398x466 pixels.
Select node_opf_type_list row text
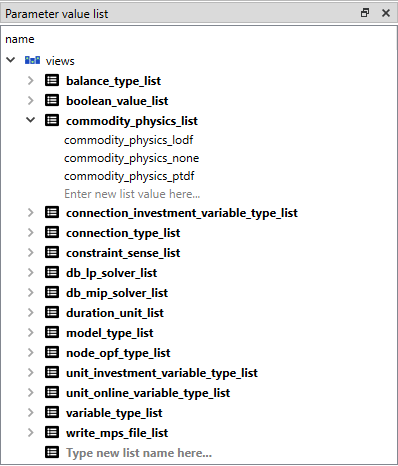pyautogui.click(x=118, y=353)
